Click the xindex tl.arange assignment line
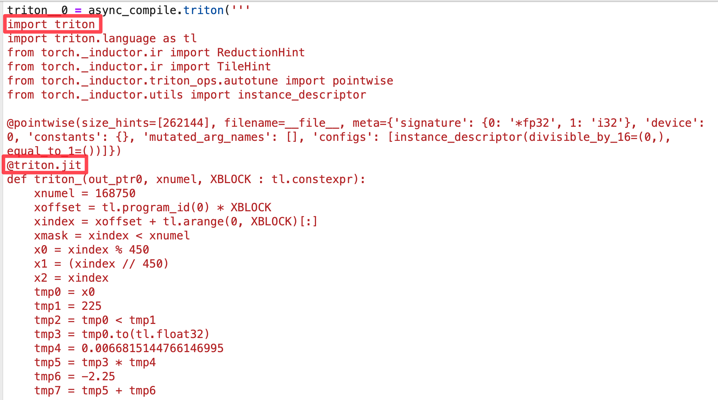The image size is (718, 400). coord(175,222)
